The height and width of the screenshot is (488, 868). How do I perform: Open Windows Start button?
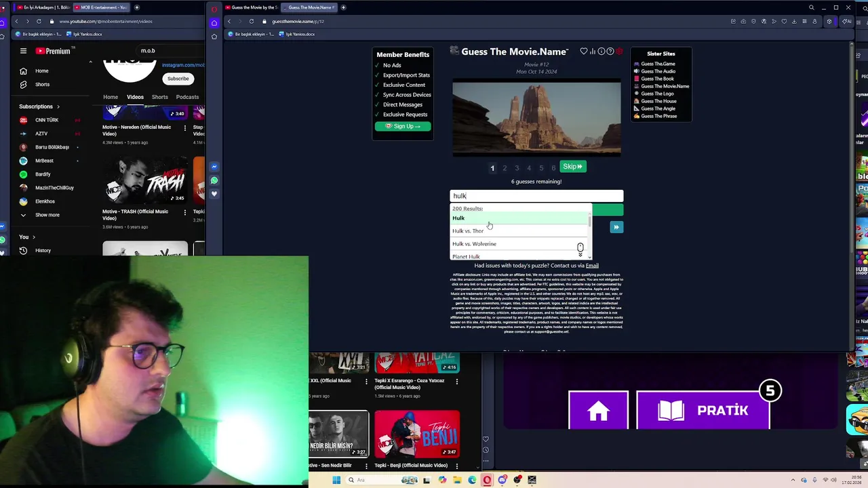336,480
